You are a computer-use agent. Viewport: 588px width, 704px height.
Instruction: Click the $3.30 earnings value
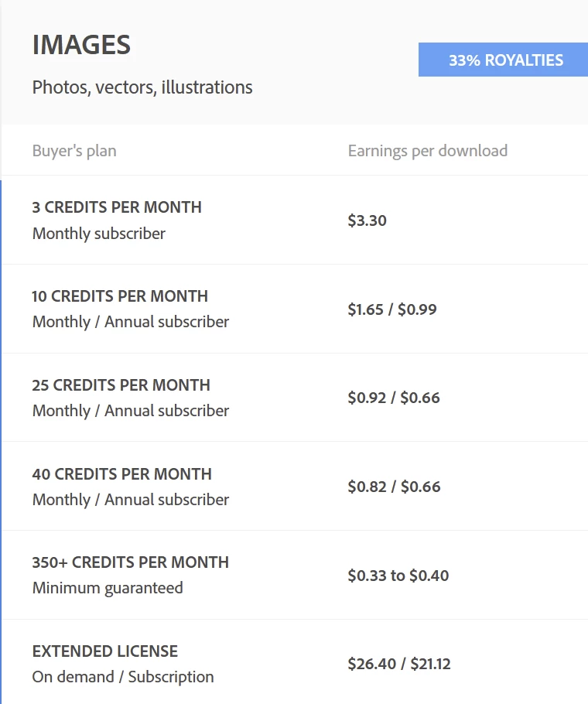(367, 220)
